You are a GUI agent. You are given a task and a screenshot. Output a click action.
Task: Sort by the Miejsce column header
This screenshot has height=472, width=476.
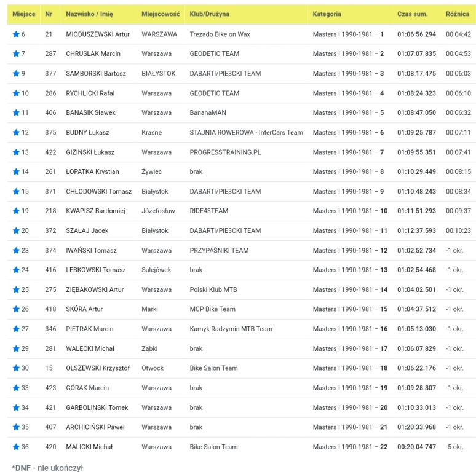24,14
